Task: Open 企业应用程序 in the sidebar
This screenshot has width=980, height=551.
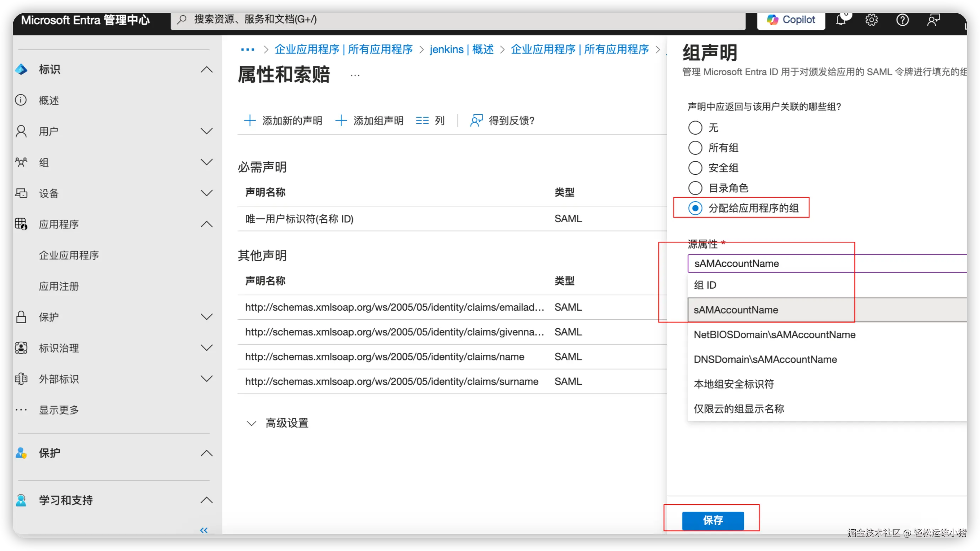Action: [69, 255]
